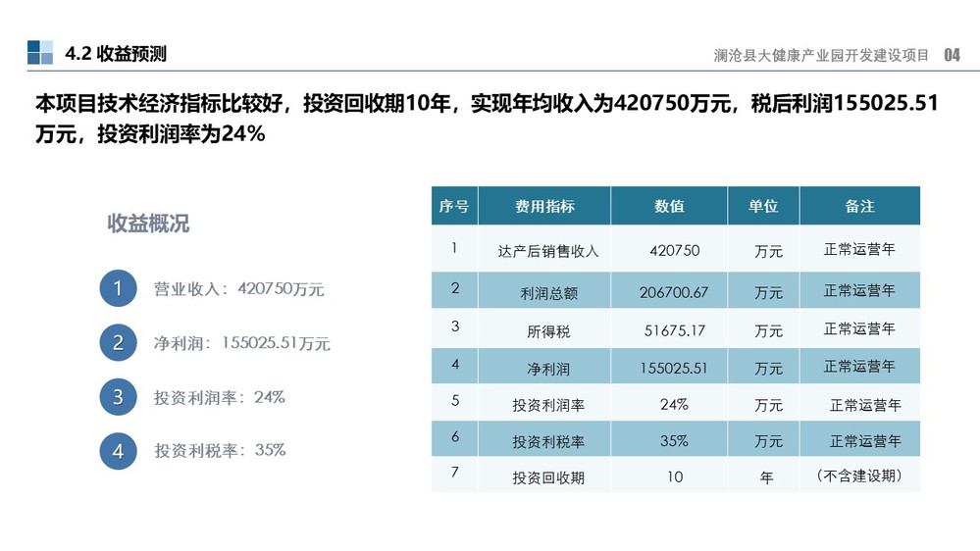Click the numbered circle 2 for 净利润
The width and height of the screenshot is (980, 551).
click(x=118, y=342)
